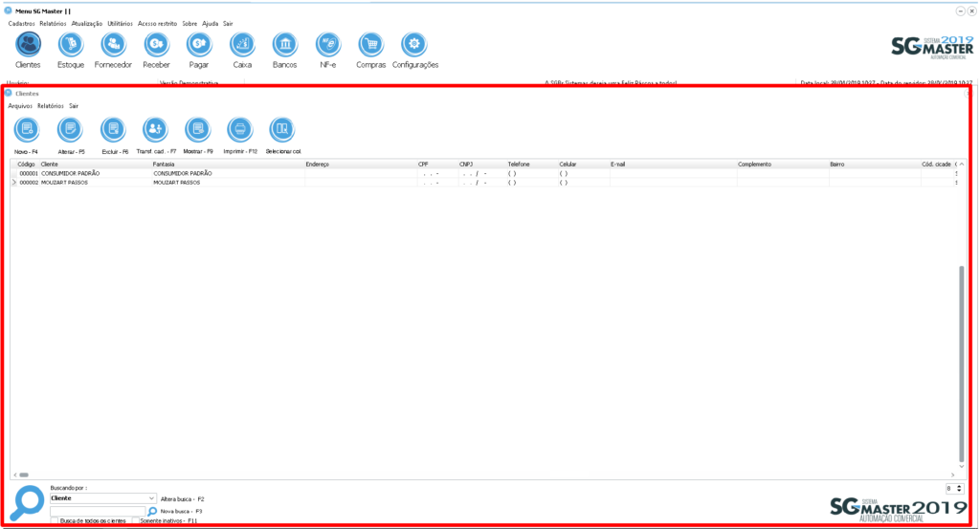This screenshot has height=529, width=980.
Task: Open the Utilitários menu in main menu bar
Action: tap(121, 23)
